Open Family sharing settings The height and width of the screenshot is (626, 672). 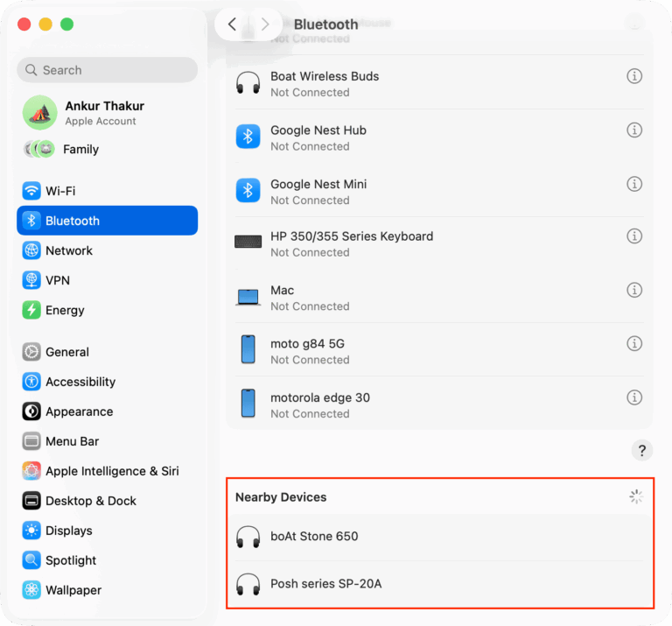pyautogui.click(x=80, y=150)
